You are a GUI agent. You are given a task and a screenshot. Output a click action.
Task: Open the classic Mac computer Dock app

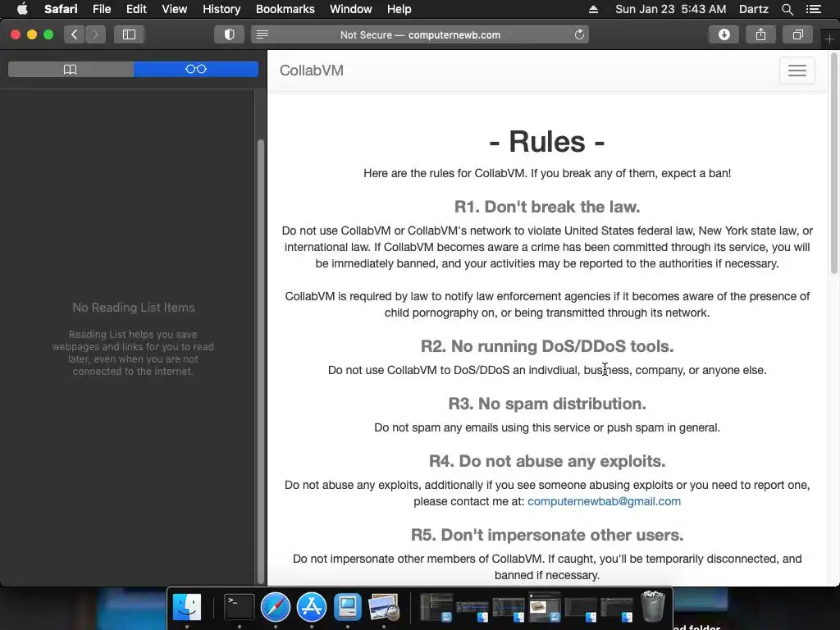[348, 607]
